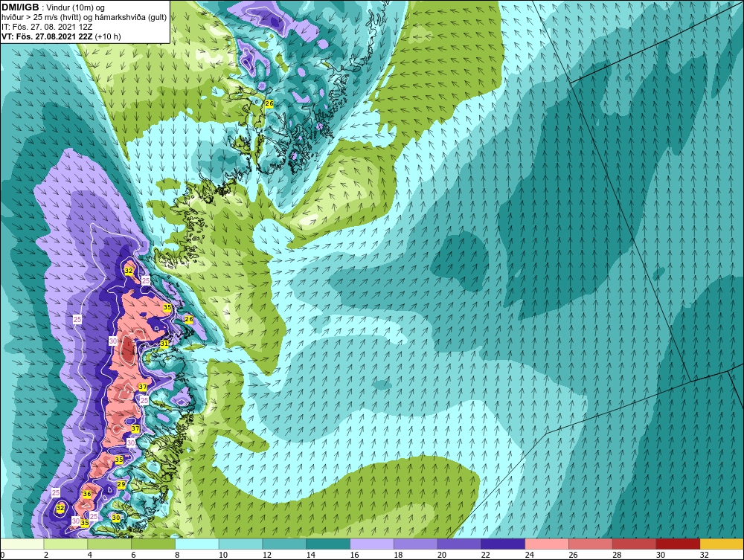744x560 pixels.
Task: Click the legend scale number '0'
Action: click(2, 555)
